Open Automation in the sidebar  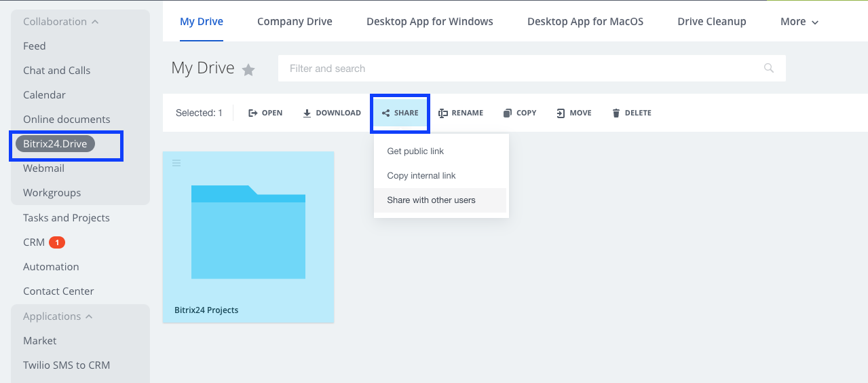tap(51, 267)
